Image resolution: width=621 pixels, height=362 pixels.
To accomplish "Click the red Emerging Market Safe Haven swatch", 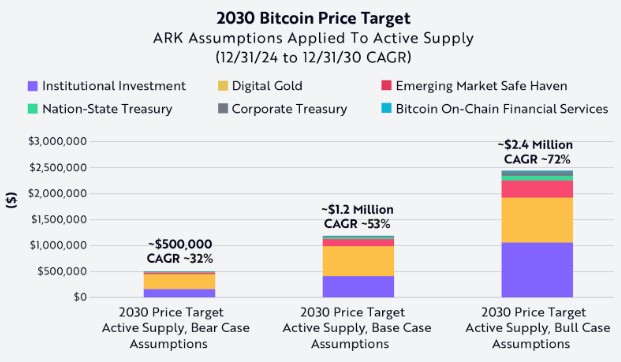I will click(x=386, y=86).
